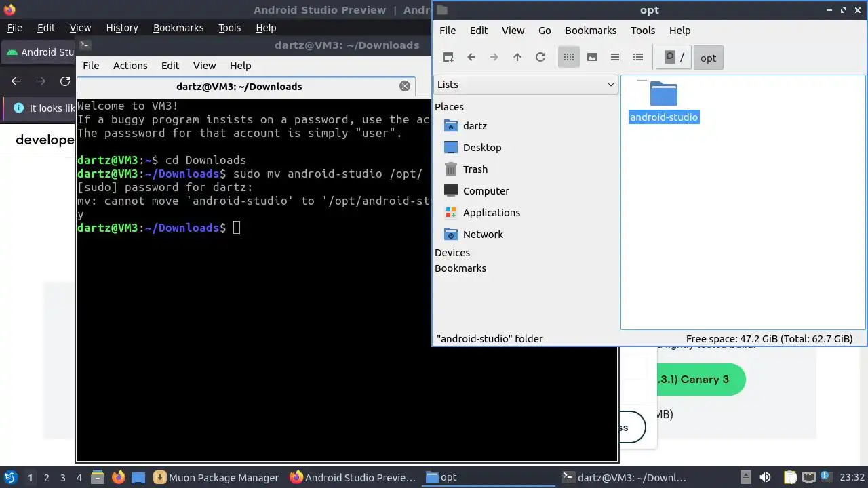
Task: Open Edit menu in opt file manager
Action: point(479,30)
